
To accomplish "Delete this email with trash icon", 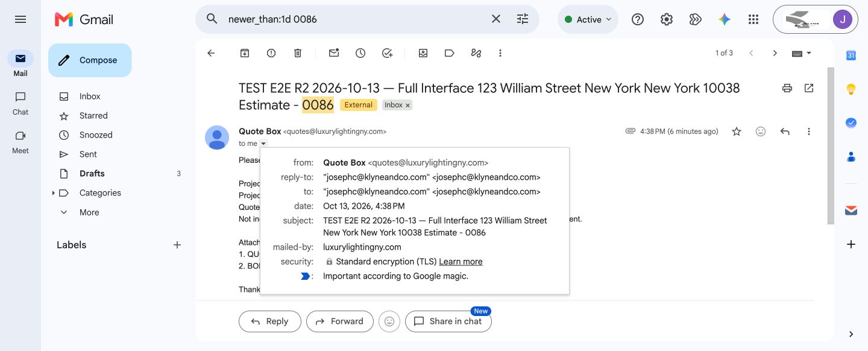I will [298, 53].
